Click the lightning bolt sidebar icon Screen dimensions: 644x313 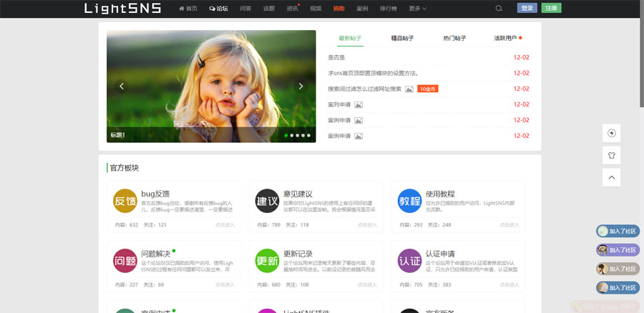point(612,134)
